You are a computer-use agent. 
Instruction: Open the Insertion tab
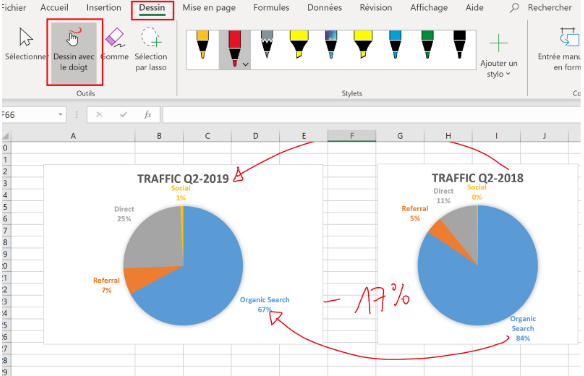pos(104,8)
